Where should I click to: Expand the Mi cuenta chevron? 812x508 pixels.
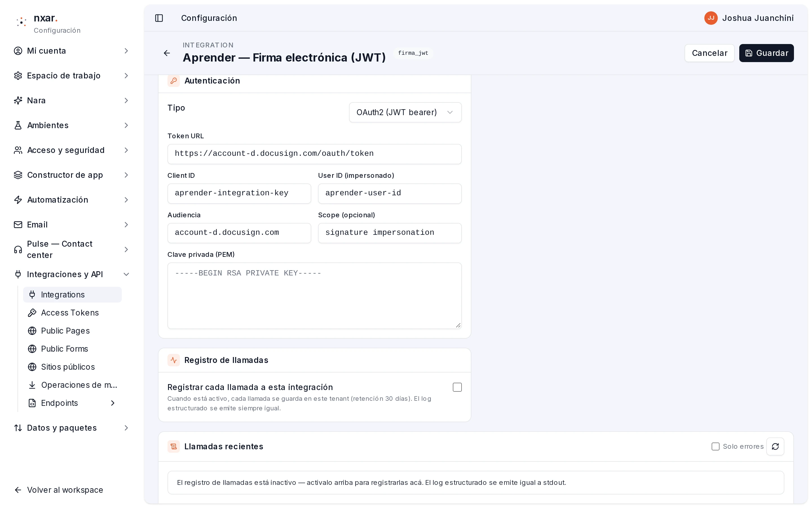tap(126, 51)
